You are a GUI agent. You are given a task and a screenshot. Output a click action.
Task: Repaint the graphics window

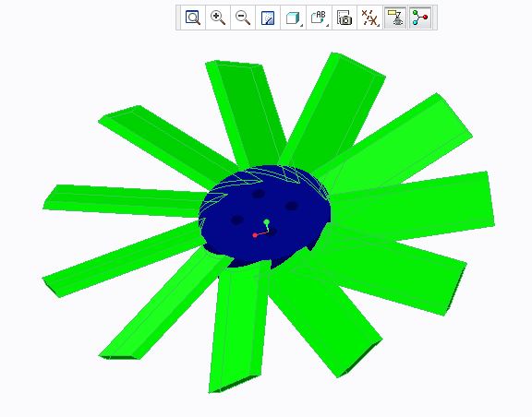point(268,18)
